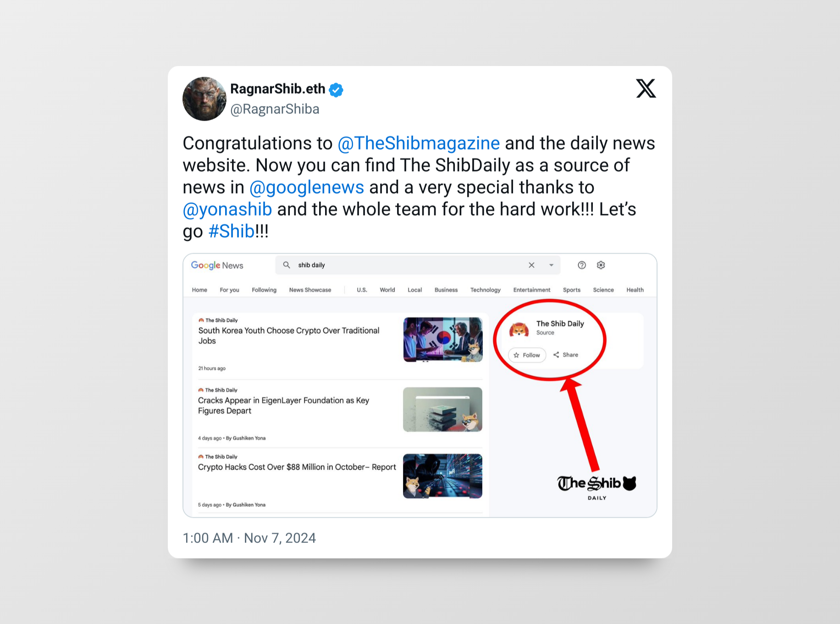840x624 pixels.
Task: Open the @TheShibmagazine mention link
Action: point(419,144)
